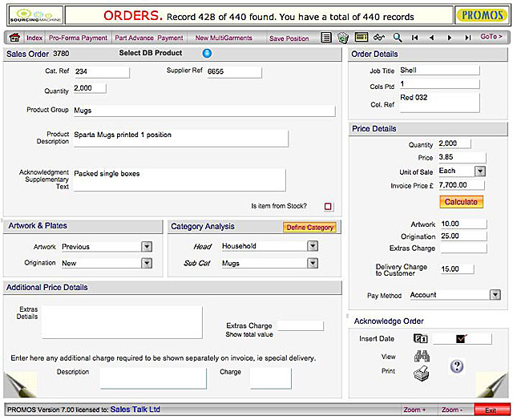Go to the next record
This screenshot has width=513, height=420.
[450, 38]
